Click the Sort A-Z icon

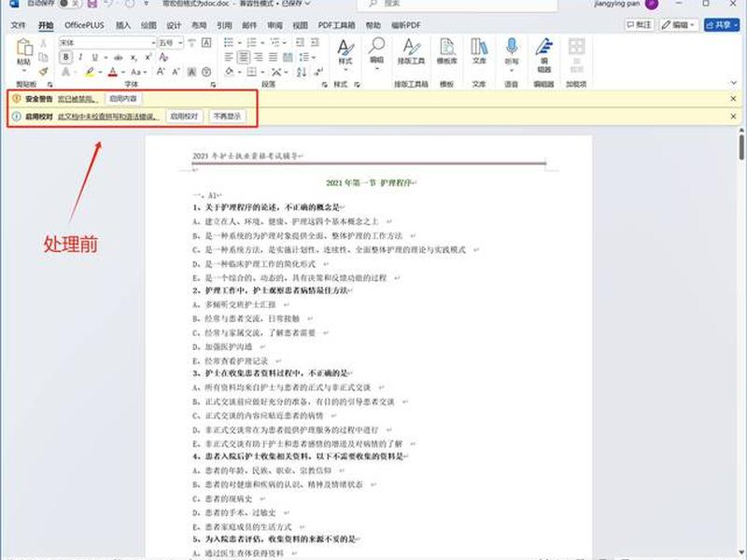click(x=301, y=72)
